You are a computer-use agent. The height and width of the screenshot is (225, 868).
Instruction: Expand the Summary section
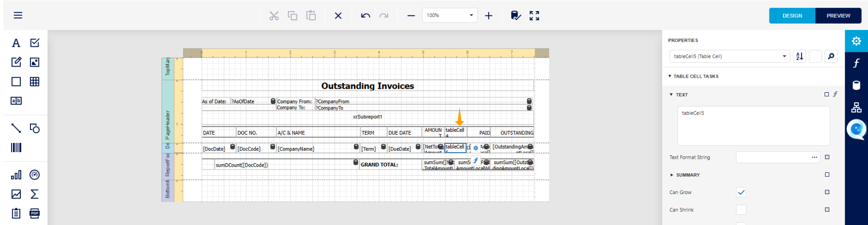pyautogui.click(x=687, y=175)
